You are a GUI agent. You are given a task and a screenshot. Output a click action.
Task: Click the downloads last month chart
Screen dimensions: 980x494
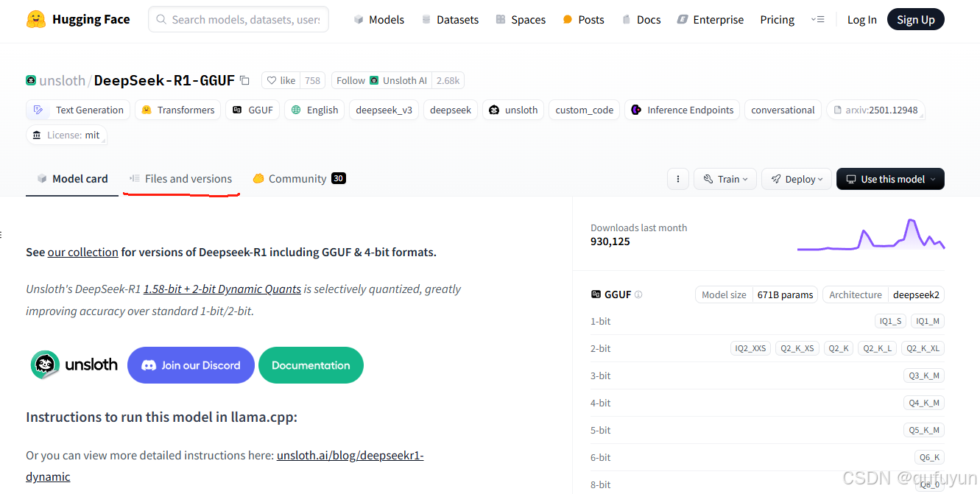coord(870,235)
